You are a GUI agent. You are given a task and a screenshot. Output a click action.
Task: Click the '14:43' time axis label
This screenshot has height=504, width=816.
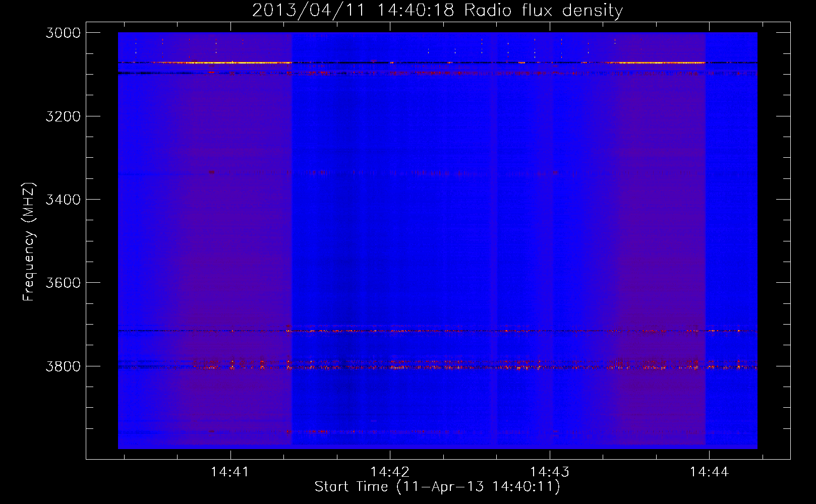550,472
